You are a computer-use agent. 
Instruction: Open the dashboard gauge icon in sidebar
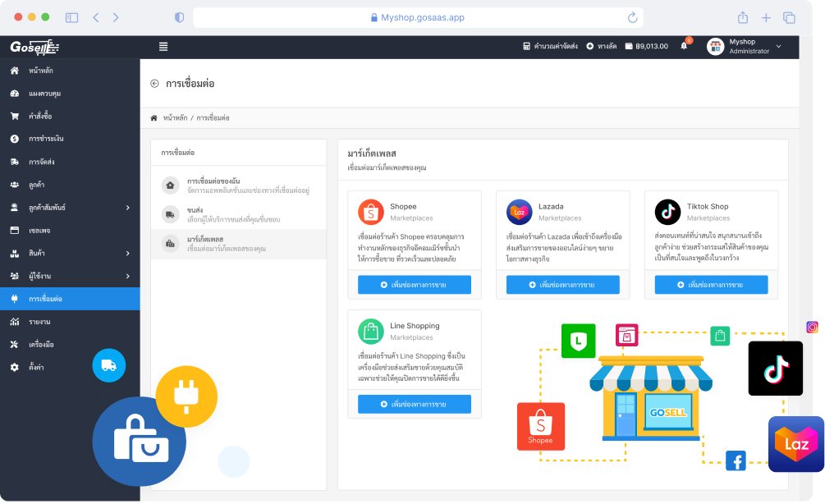tap(15, 94)
